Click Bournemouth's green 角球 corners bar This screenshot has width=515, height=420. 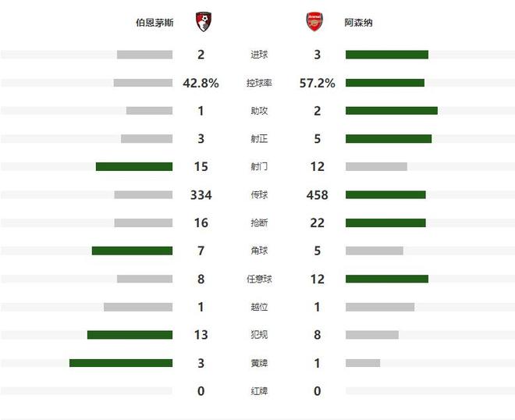132,251
